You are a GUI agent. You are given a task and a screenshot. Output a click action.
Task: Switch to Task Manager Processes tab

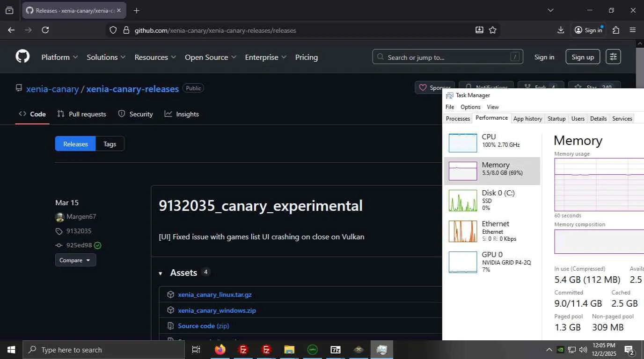click(x=458, y=119)
